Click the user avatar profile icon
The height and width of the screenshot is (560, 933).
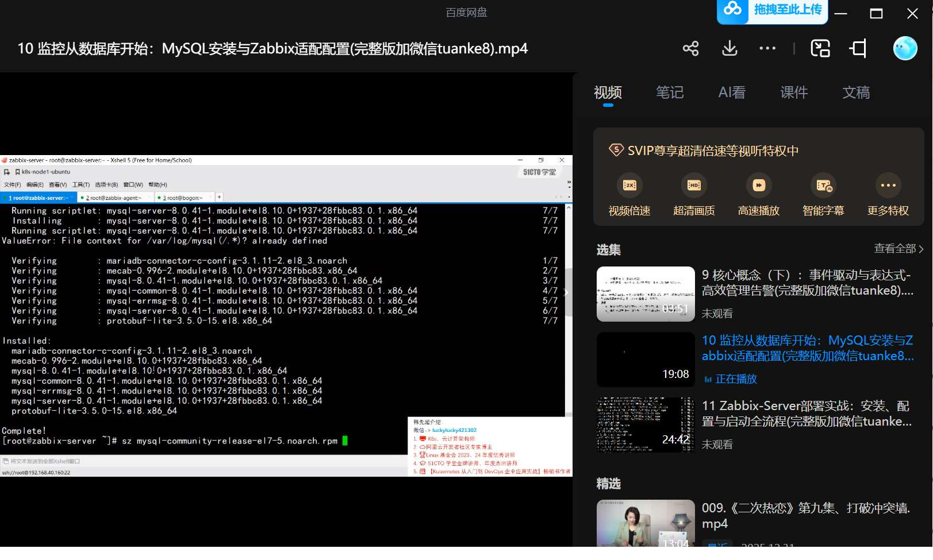pos(904,48)
